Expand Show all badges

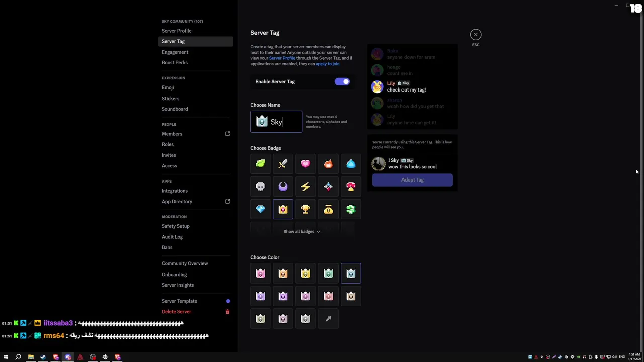pos(302,232)
